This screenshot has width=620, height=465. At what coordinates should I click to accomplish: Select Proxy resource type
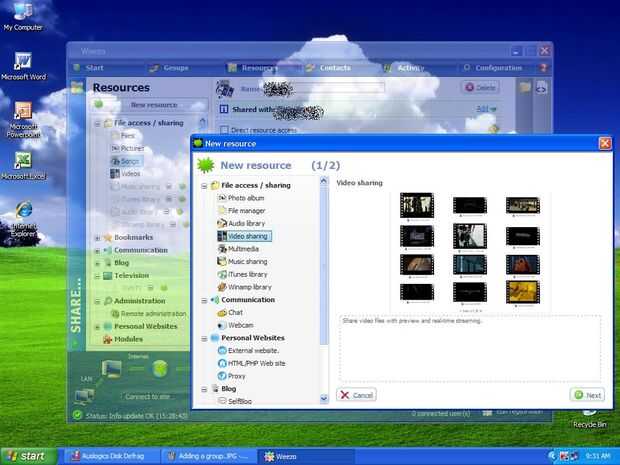(232, 376)
